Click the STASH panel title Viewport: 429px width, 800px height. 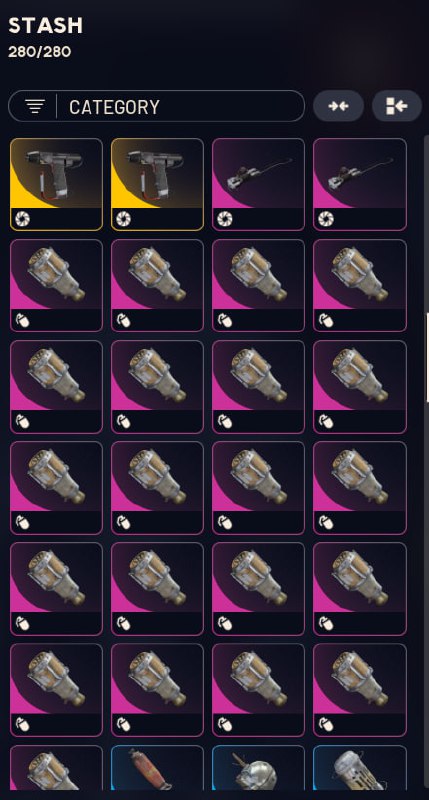(45, 26)
